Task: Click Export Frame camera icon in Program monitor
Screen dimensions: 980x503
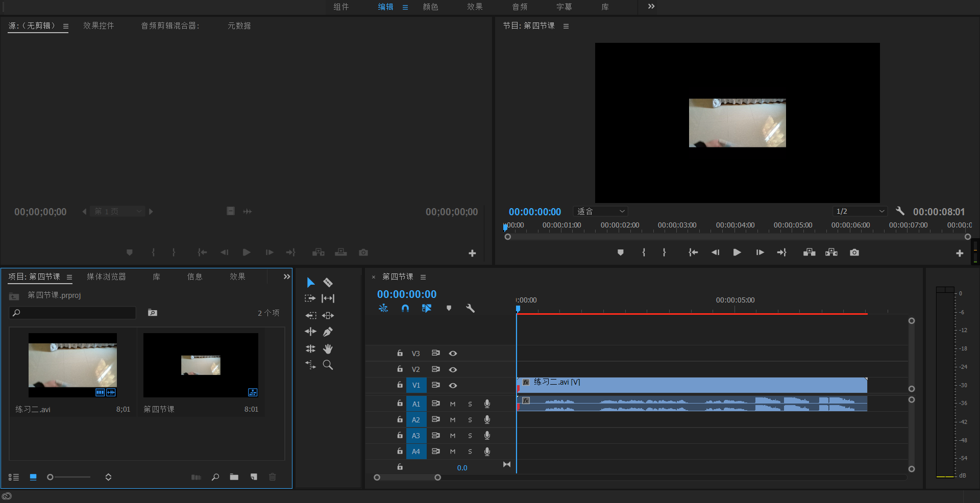Action: (x=854, y=253)
